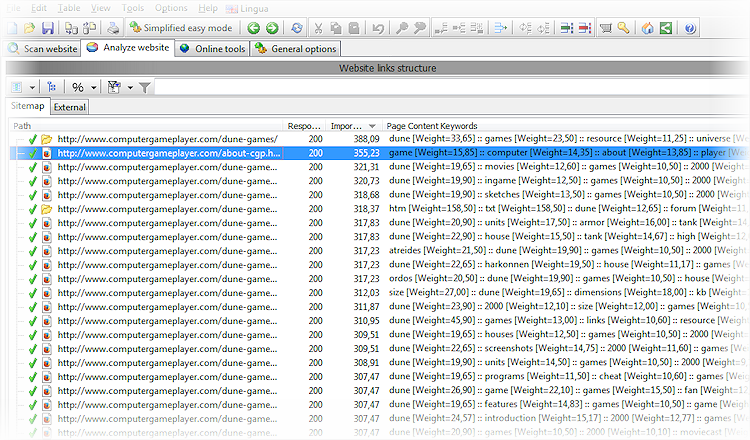Click the importance value 312,03
The image size is (750, 440).
[x=366, y=293]
